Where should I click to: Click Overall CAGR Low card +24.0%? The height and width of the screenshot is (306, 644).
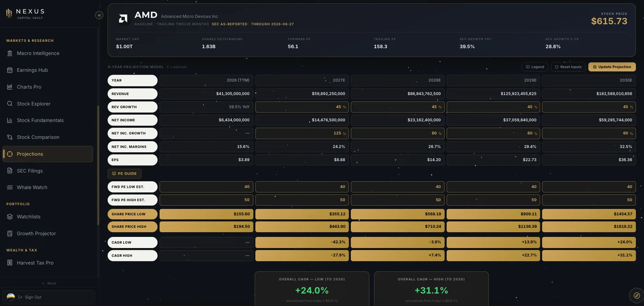coord(312,289)
